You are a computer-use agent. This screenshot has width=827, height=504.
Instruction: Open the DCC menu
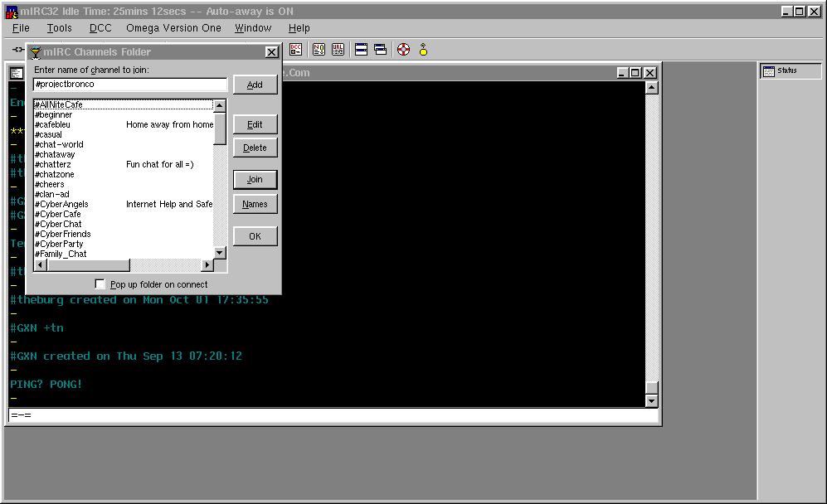pyautogui.click(x=100, y=28)
